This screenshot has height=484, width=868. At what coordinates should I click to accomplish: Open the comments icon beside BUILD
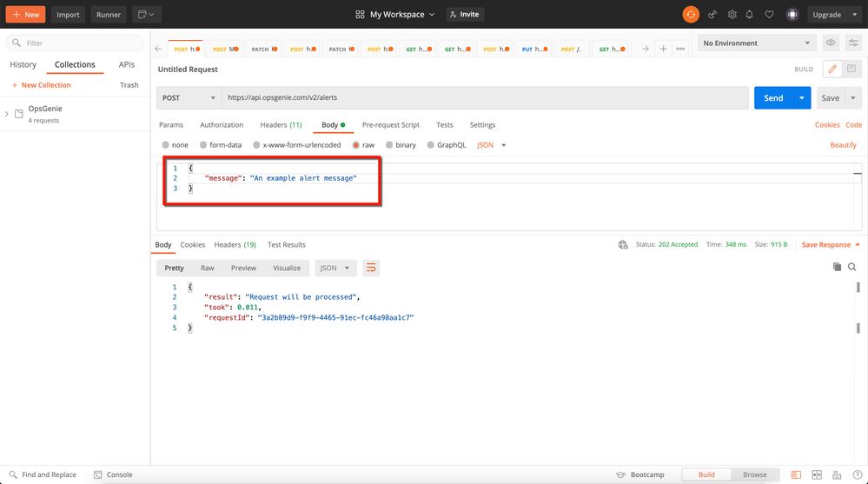pyautogui.click(x=851, y=69)
